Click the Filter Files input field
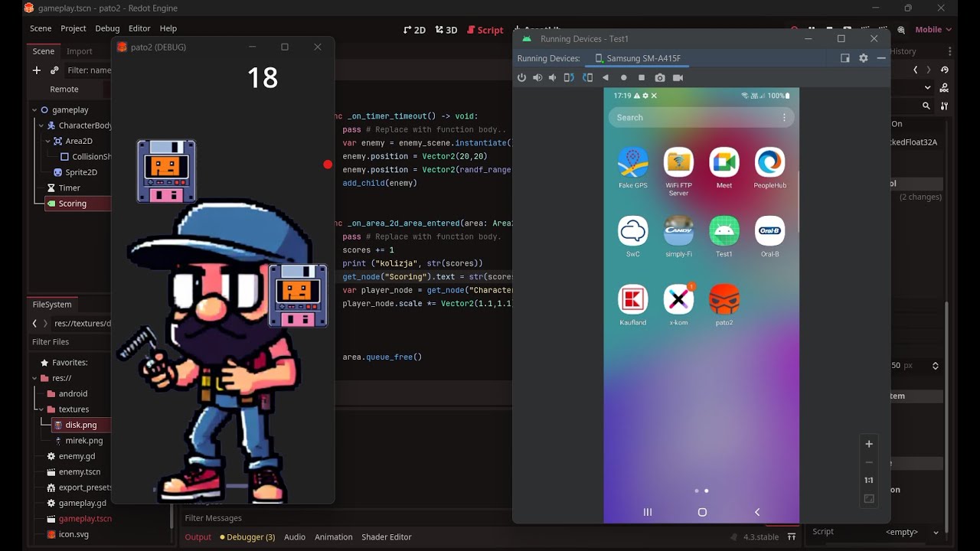This screenshot has height=551, width=980. click(x=70, y=342)
